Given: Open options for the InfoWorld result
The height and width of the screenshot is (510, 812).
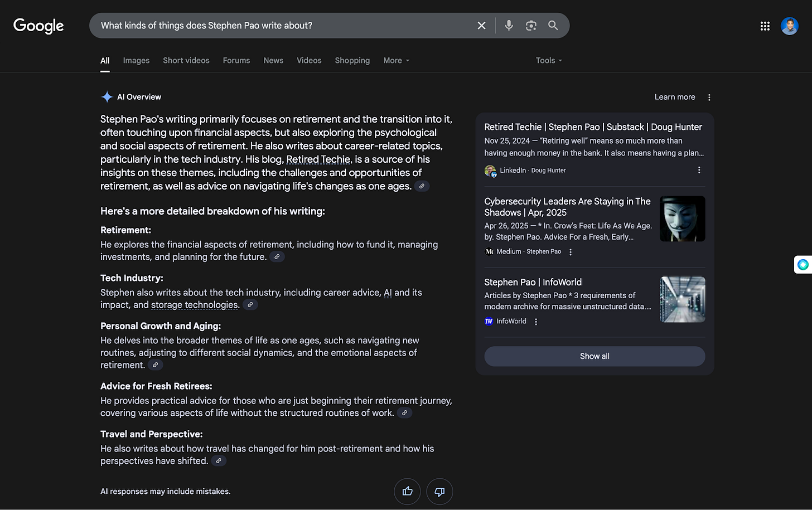Looking at the screenshot, I should pyautogui.click(x=536, y=322).
